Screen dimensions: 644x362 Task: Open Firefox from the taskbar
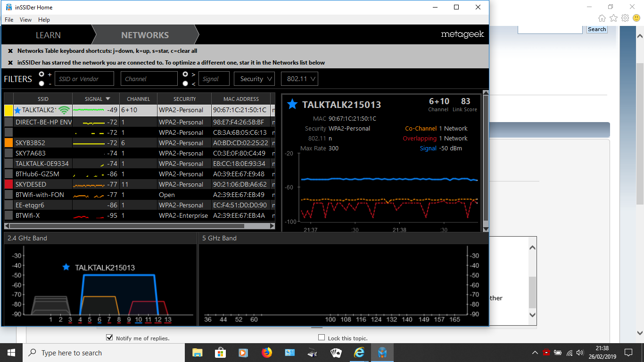pyautogui.click(x=267, y=353)
